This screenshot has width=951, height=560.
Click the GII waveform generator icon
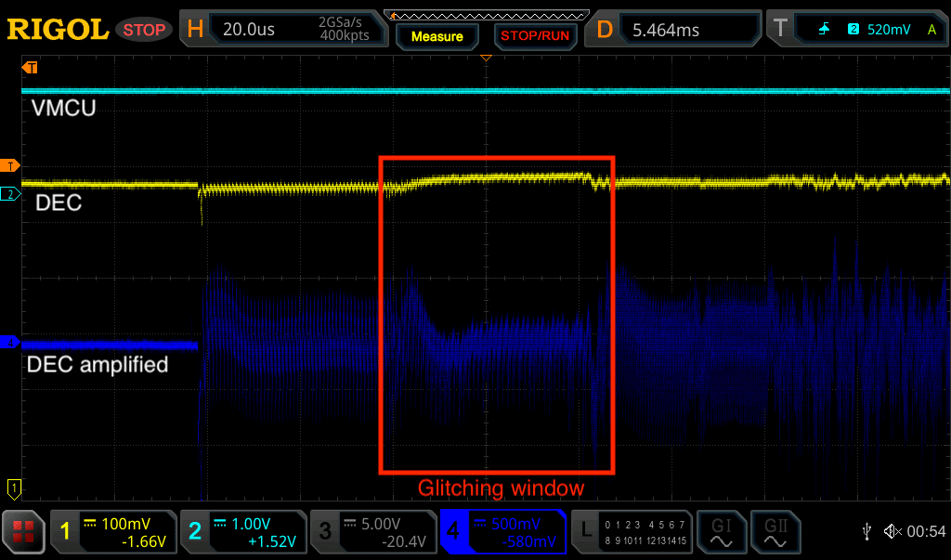pos(775,532)
